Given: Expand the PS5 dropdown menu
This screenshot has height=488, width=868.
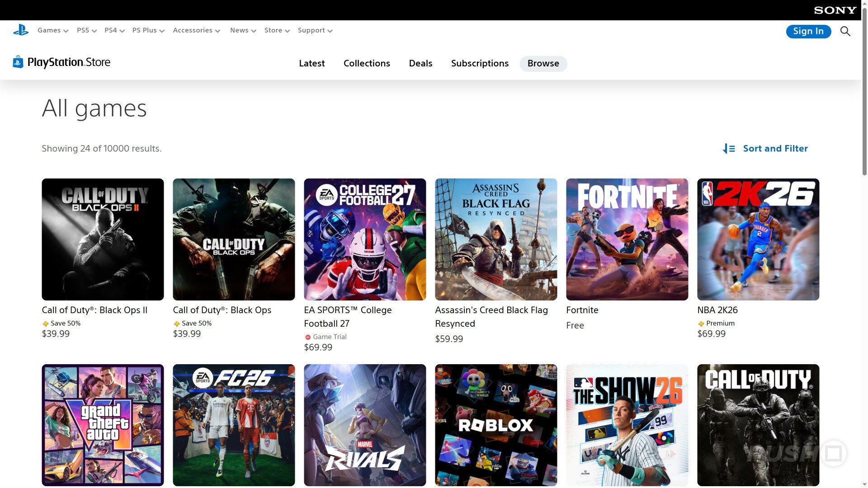Looking at the screenshot, I should click(x=87, y=30).
